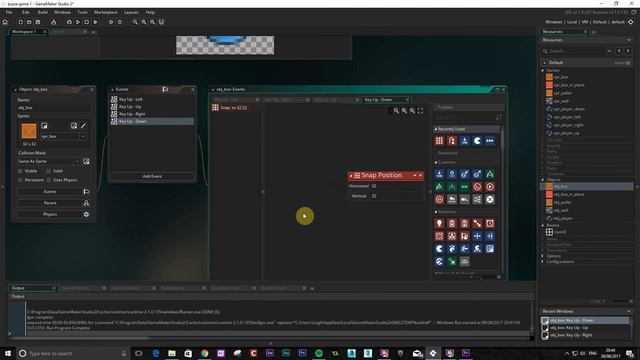Click the orange spr_box sprite thumbnail

(29, 131)
